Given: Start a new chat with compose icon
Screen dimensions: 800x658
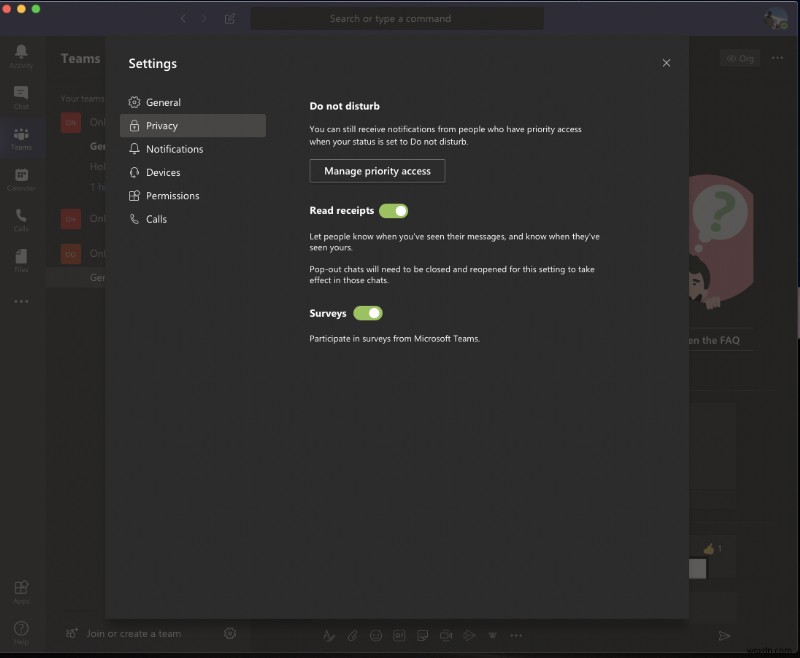Looking at the screenshot, I should (x=230, y=19).
